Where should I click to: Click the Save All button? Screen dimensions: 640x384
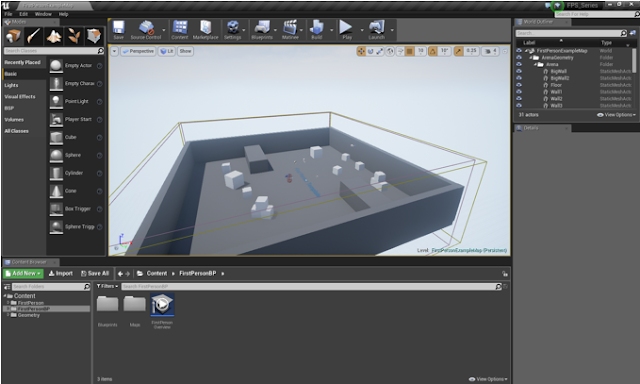click(95, 273)
